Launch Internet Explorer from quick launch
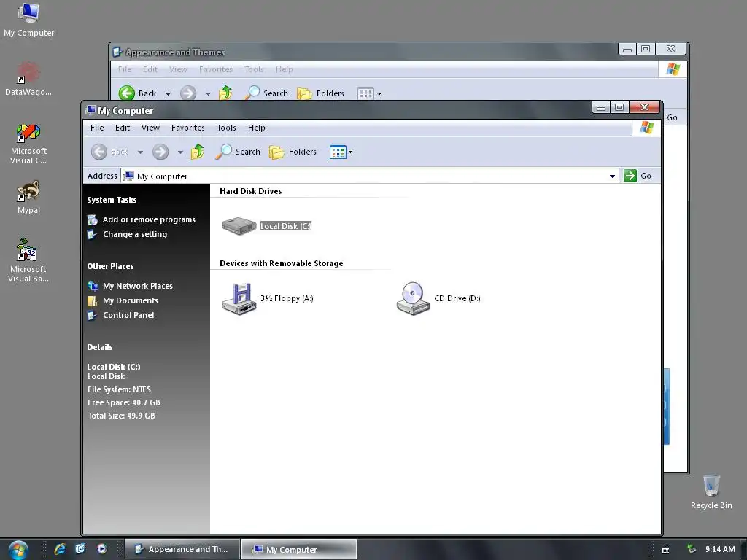The width and height of the screenshot is (747, 560). point(60,549)
